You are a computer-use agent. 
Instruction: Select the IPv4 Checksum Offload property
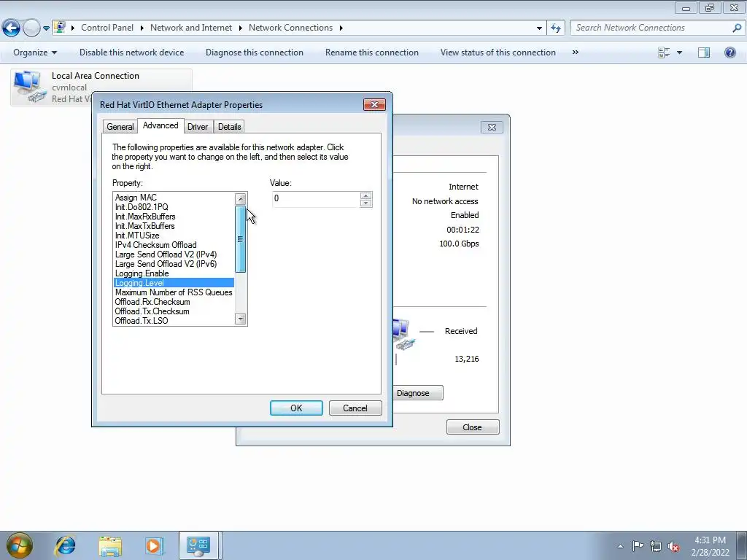coord(174,245)
